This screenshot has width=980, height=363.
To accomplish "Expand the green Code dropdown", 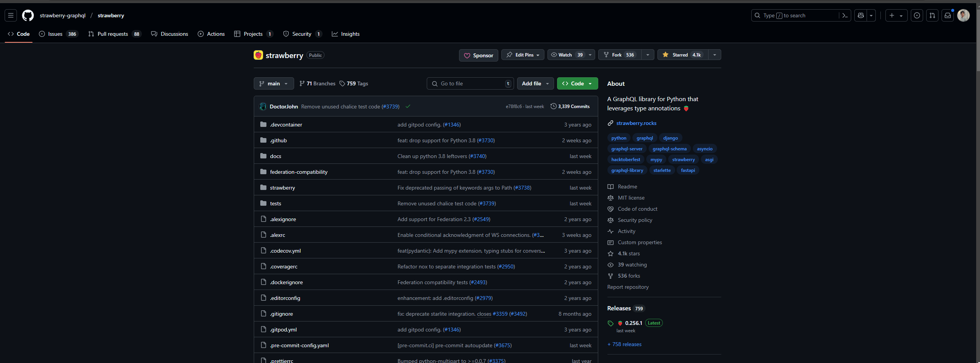I will [577, 83].
